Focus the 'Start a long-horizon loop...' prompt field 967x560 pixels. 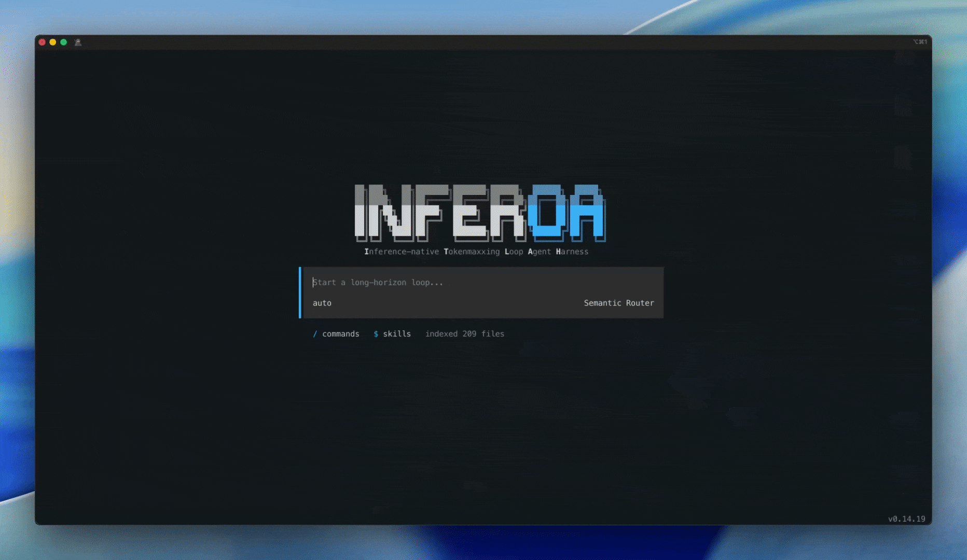tap(482, 283)
